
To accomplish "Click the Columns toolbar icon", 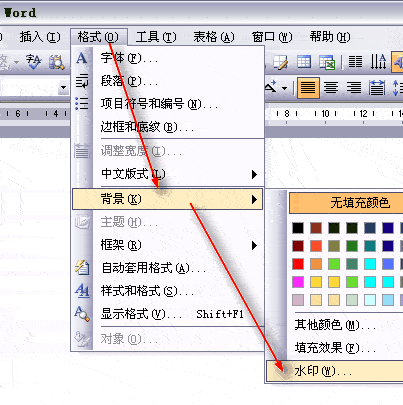I will pos(355,62).
